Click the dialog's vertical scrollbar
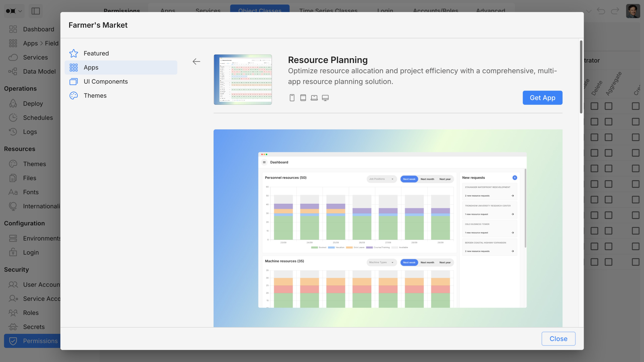The image size is (644, 362). [x=581, y=77]
